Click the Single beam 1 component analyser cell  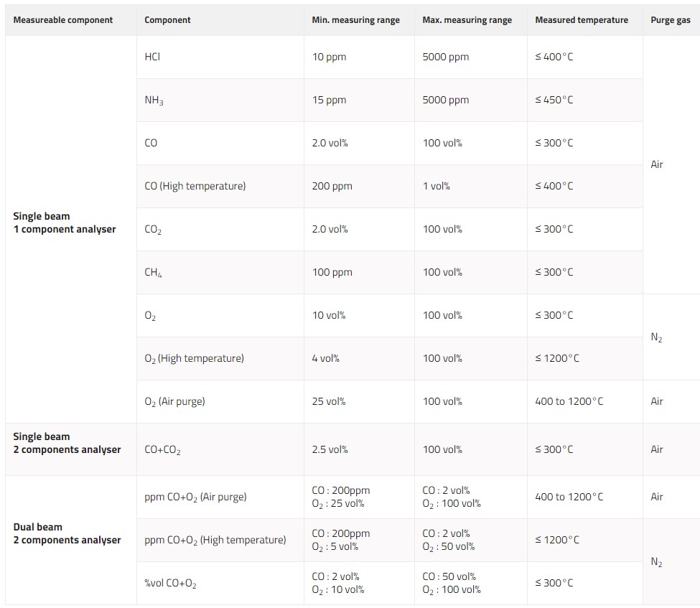(65, 223)
